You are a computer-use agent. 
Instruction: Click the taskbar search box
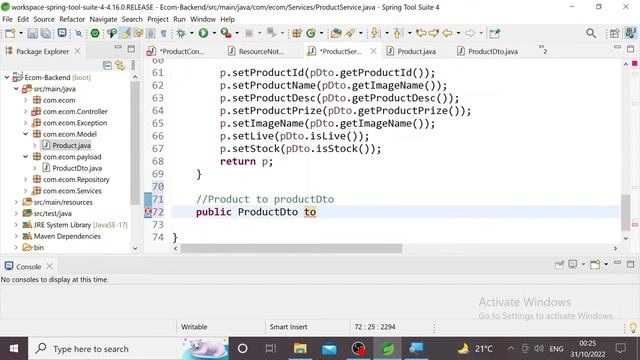click(x=129, y=349)
